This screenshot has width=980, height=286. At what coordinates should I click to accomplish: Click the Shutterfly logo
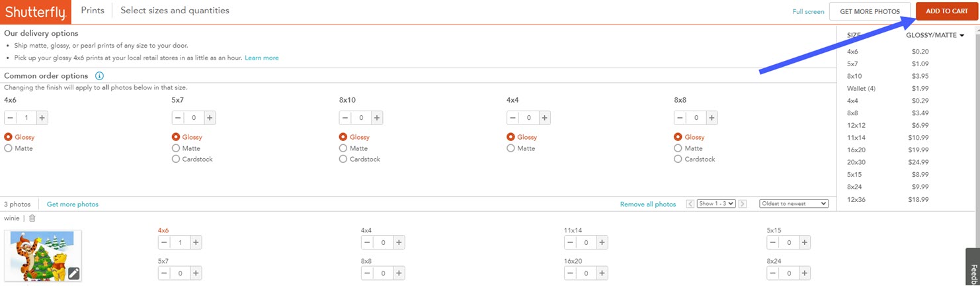pos(35,11)
